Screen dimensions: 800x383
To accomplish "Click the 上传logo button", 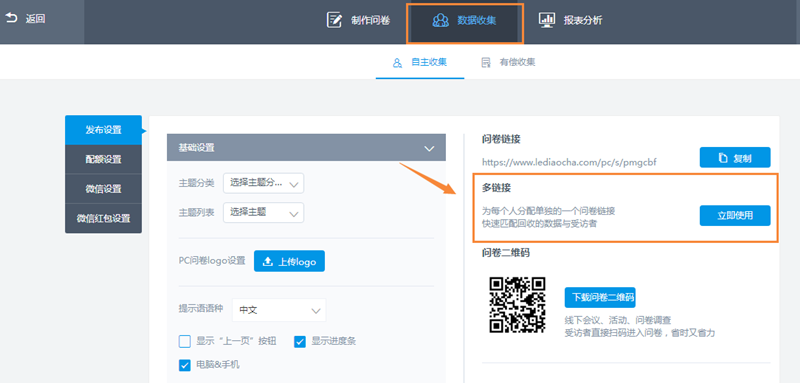I will (289, 262).
